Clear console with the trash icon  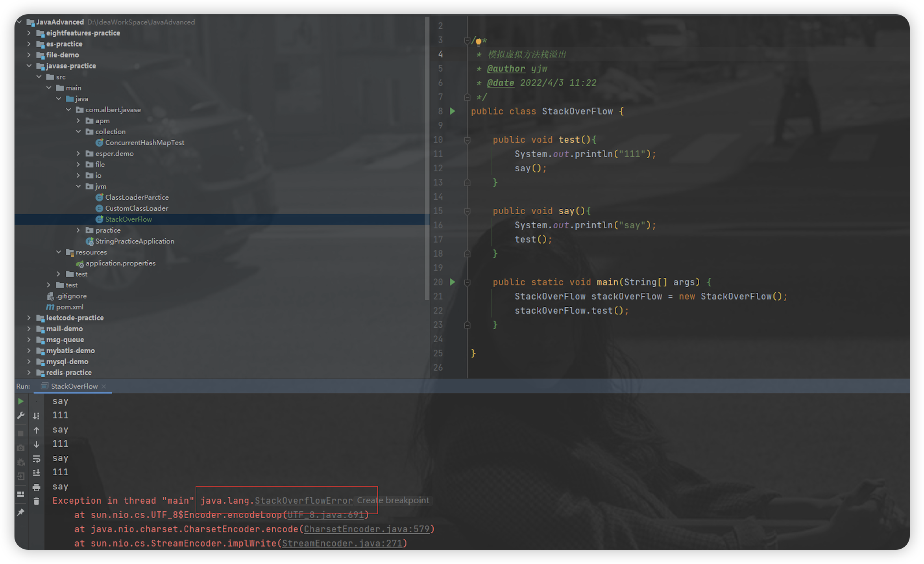tap(37, 501)
